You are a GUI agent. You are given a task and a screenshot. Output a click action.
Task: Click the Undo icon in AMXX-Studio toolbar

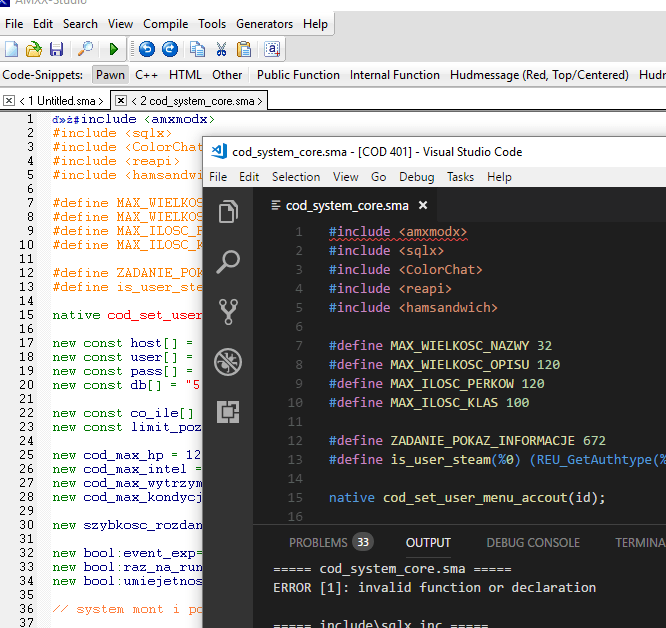[147, 49]
